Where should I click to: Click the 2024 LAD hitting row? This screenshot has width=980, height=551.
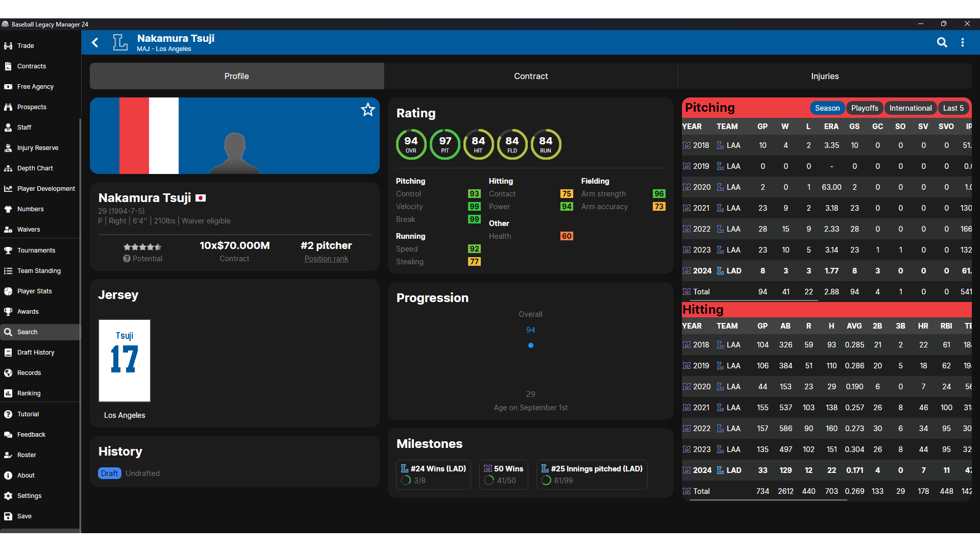click(827, 470)
